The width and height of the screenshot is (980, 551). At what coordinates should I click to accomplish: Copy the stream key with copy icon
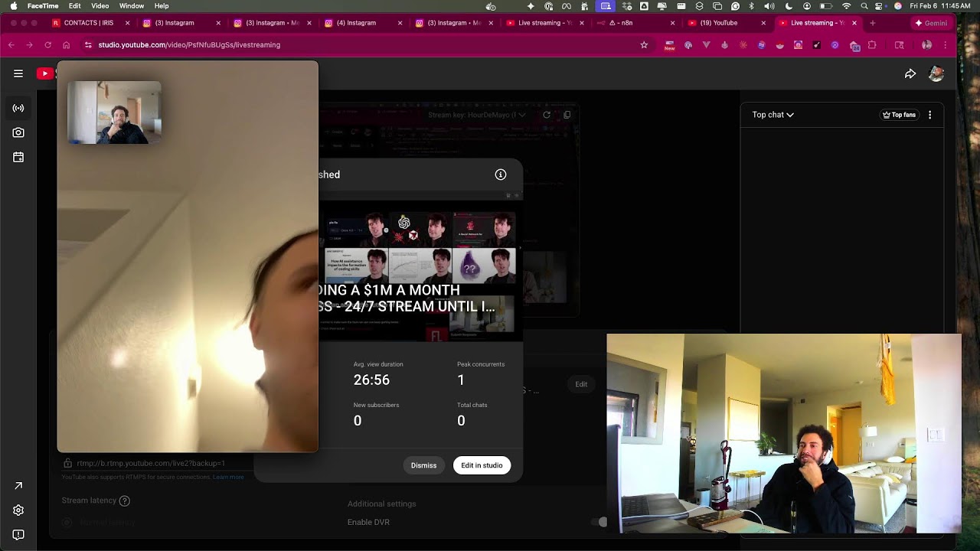coord(567,115)
